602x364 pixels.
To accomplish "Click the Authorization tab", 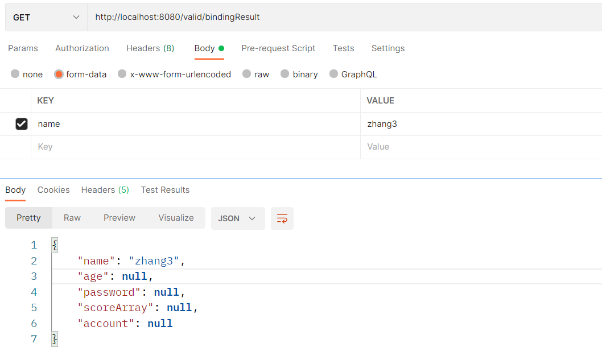I will coord(82,48).
